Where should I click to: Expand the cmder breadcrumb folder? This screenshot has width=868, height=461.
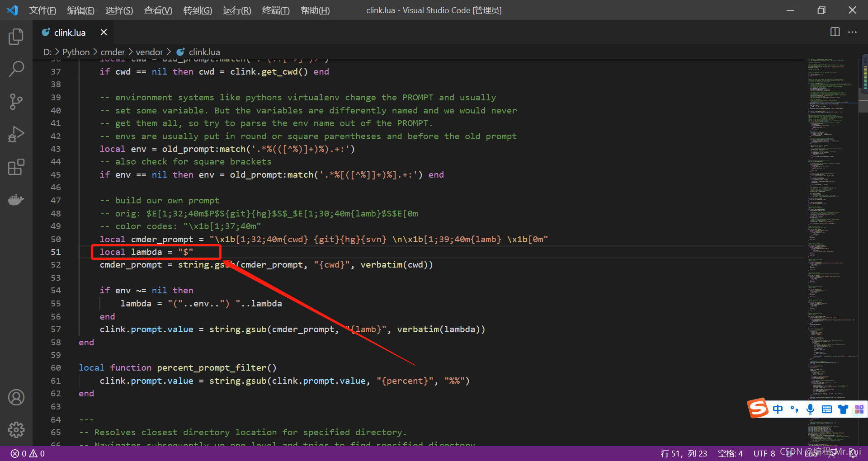pos(113,52)
